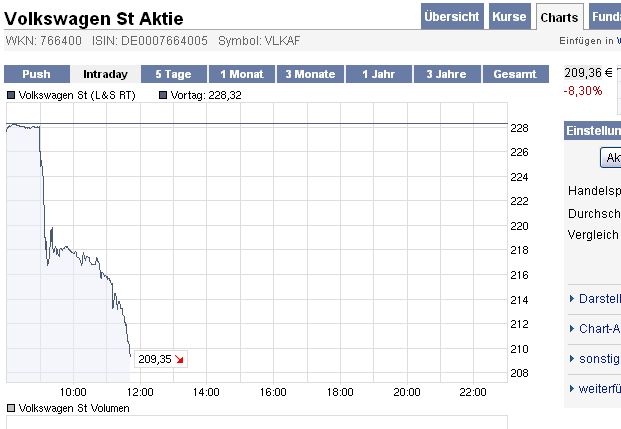Switch chart to 1 Jahr
621x429 pixels.
[379, 74]
